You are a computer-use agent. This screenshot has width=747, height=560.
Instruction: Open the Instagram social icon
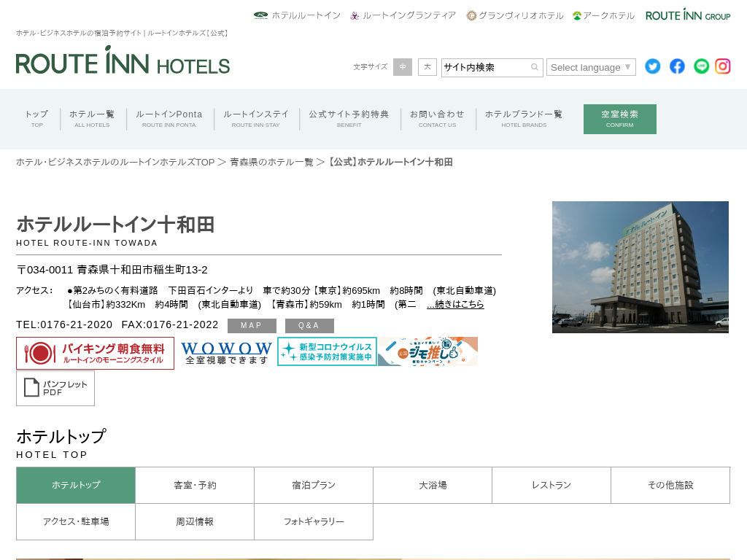point(723,66)
